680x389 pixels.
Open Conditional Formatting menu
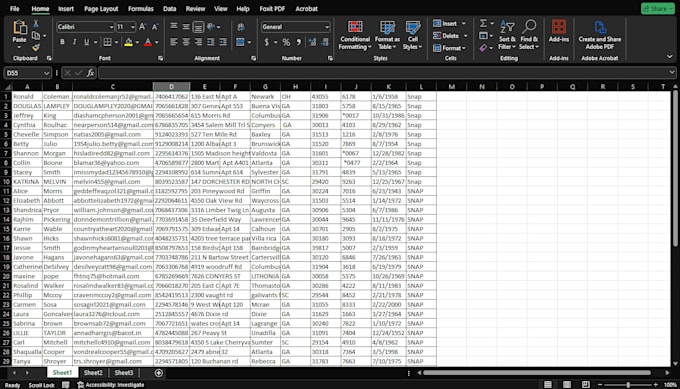coord(355,35)
